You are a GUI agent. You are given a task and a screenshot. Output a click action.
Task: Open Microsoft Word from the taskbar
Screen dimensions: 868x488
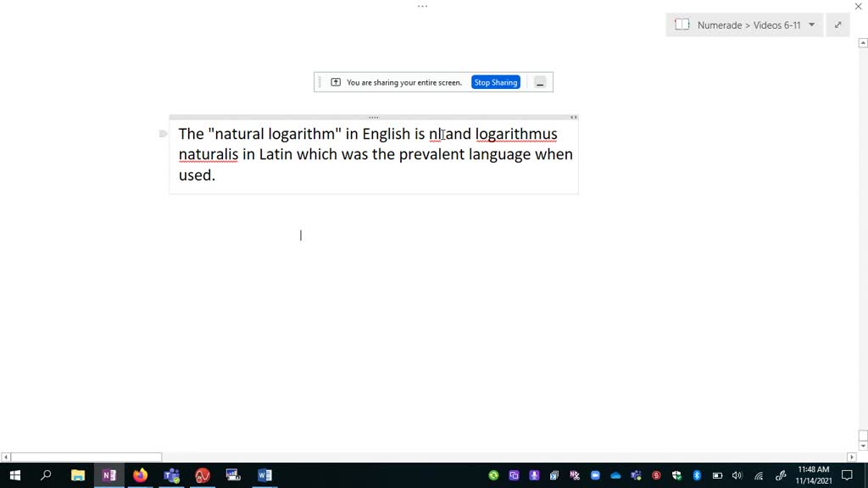[264, 475]
